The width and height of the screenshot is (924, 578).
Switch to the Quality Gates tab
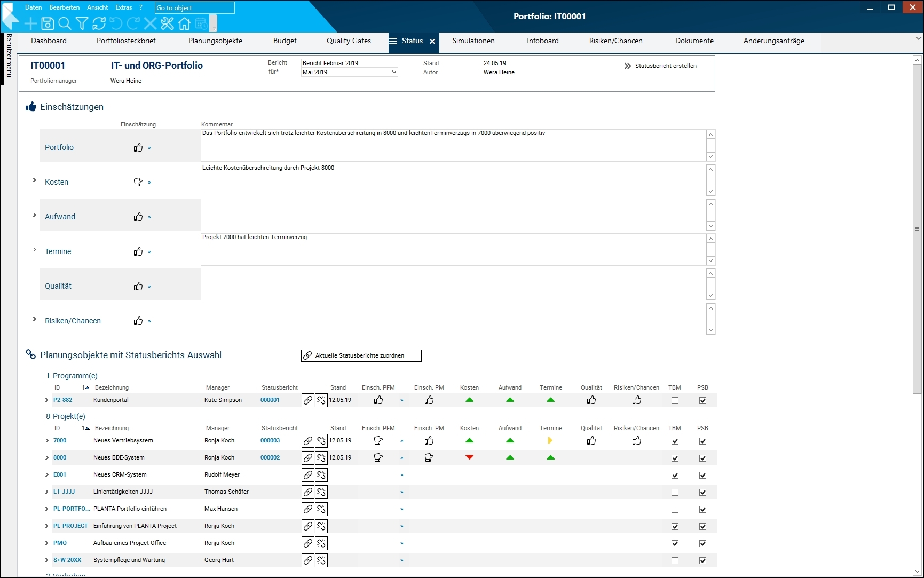349,41
